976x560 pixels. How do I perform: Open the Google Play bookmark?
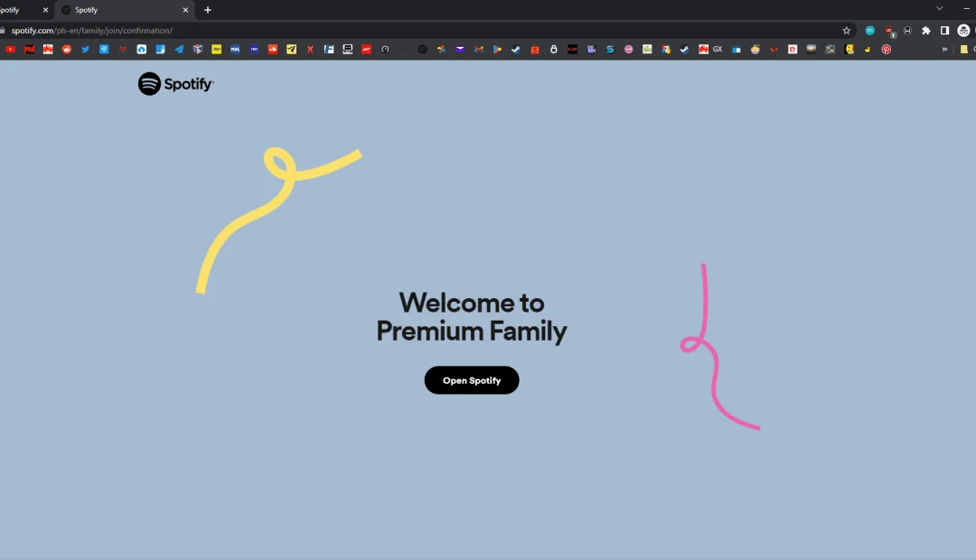(497, 49)
